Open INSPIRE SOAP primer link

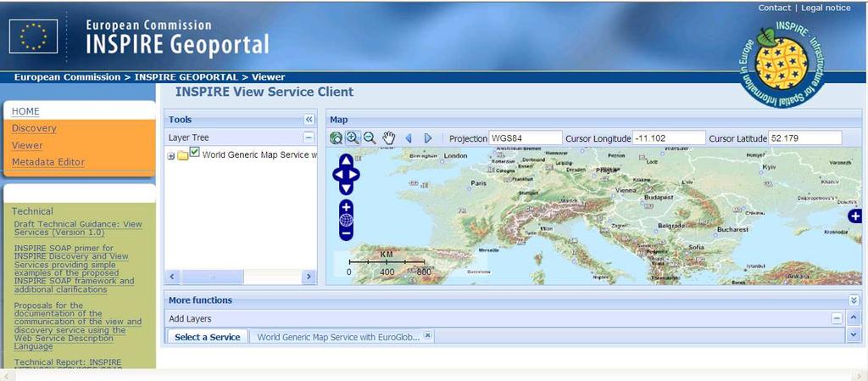tap(75, 269)
